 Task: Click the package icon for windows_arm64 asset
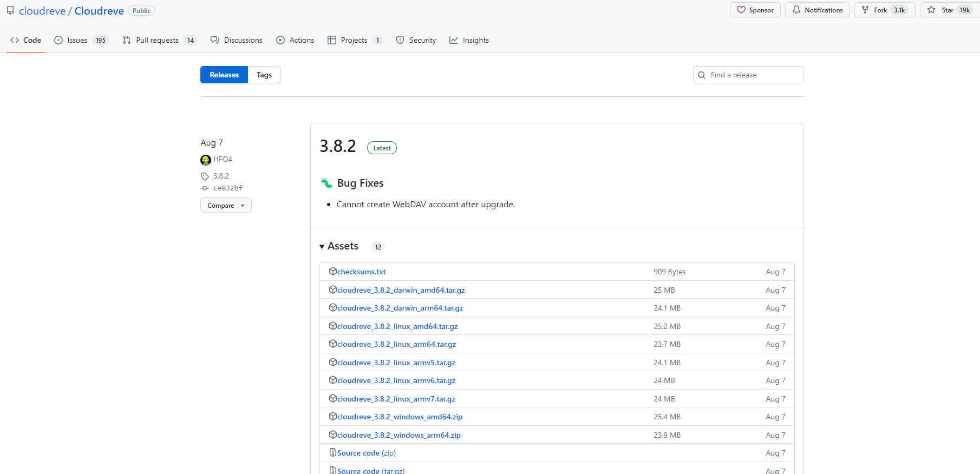333,435
